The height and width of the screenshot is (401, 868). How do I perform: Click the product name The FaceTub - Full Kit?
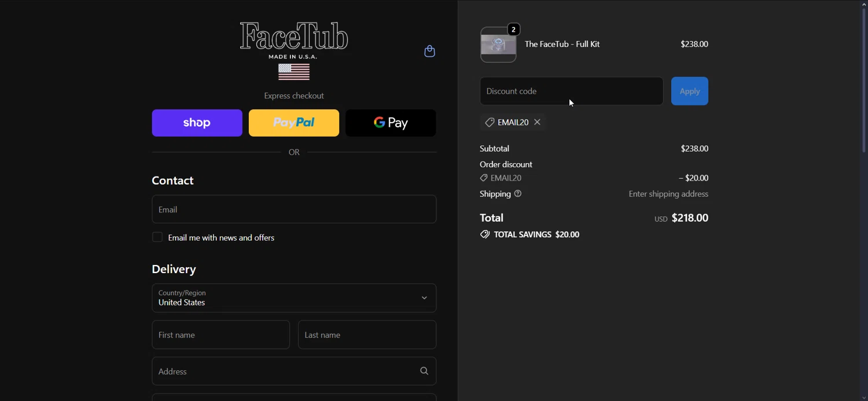point(562,44)
